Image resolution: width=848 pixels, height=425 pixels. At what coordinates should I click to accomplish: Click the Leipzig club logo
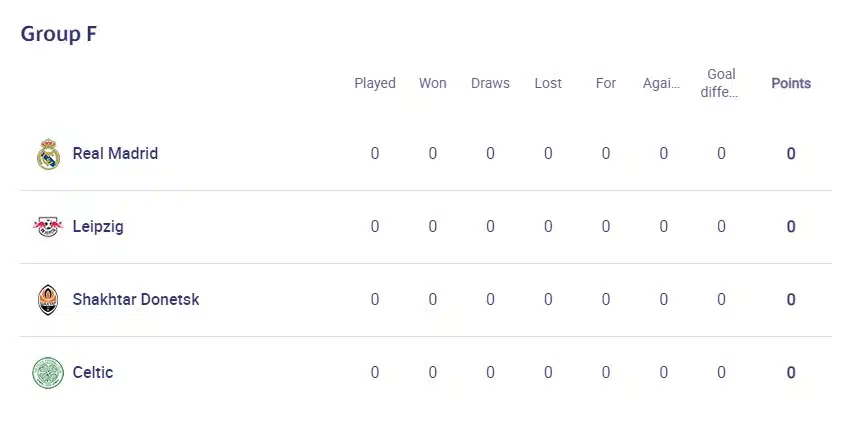tap(48, 227)
